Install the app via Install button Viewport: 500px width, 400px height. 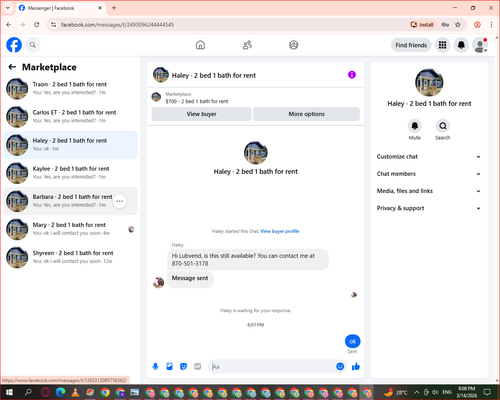tap(422, 25)
